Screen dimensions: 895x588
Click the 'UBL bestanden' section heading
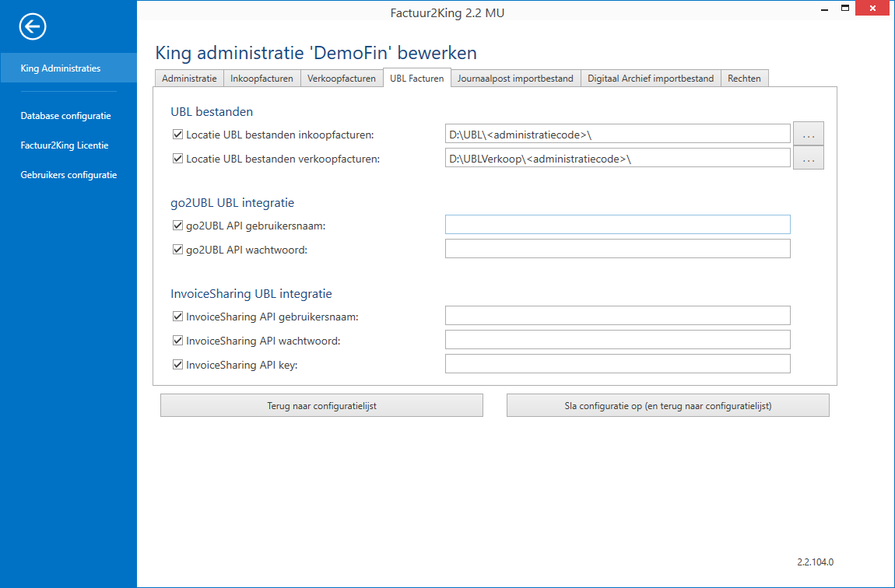tap(212, 112)
